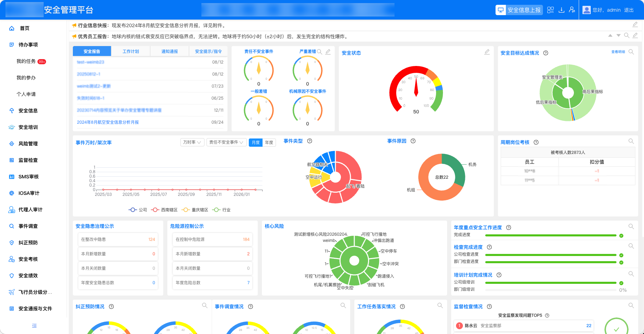The width and height of the screenshot is (644, 334).
Task: Collapse the sidebar using the bottom icon
Action: pyautogui.click(x=34, y=326)
